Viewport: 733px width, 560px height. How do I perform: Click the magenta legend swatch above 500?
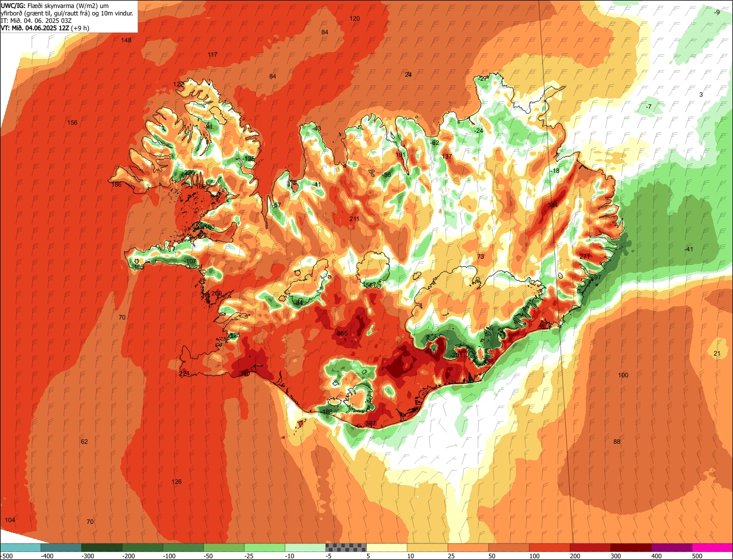712,547
